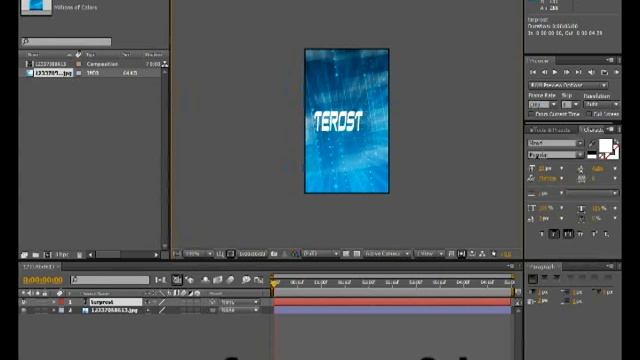Viewport: 640px width, 360px height.
Task: Toggle pixel aspect ratio correction icon
Action: tap(451, 254)
